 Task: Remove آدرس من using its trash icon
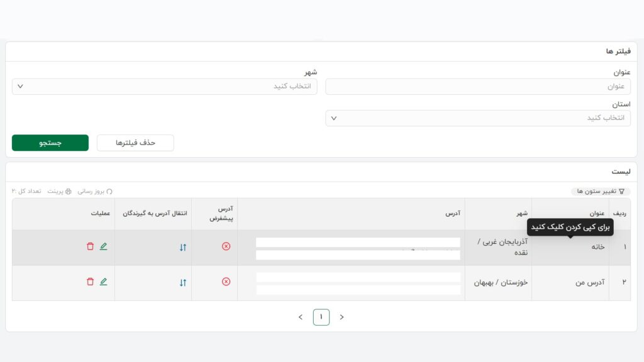click(x=90, y=282)
